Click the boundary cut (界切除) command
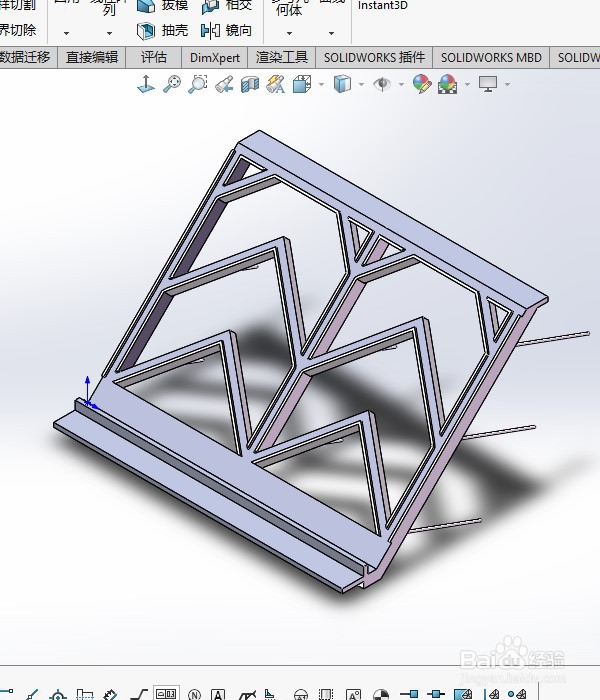 coord(18,30)
